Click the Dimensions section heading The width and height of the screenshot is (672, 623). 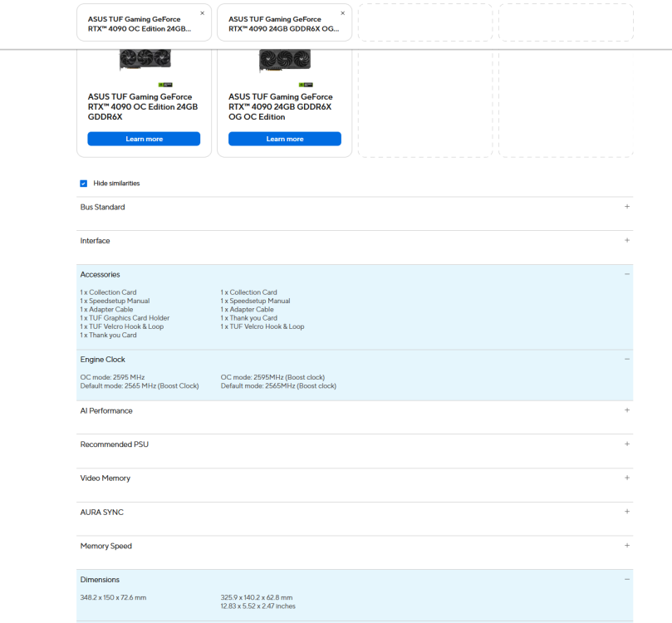coord(100,579)
